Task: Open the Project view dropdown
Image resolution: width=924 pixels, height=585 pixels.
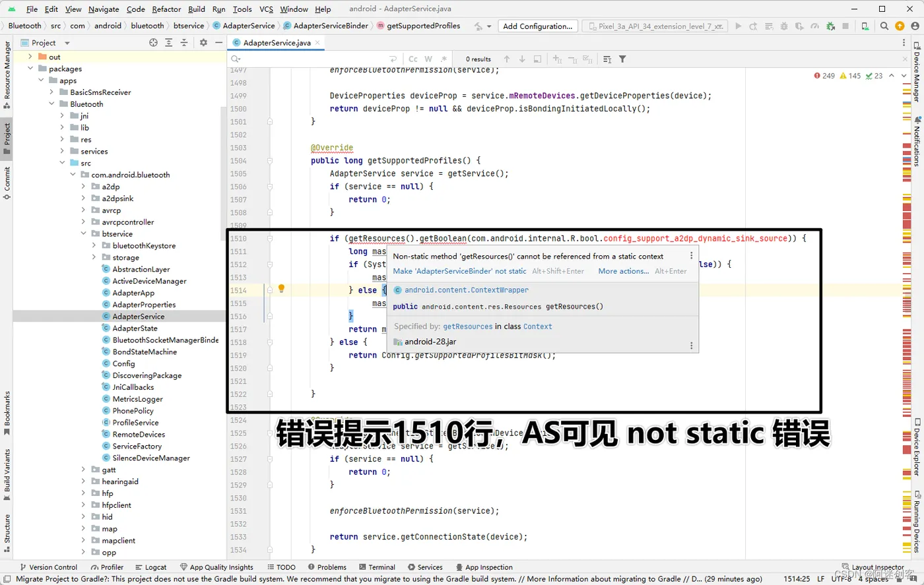Action: pyautogui.click(x=67, y=43)
